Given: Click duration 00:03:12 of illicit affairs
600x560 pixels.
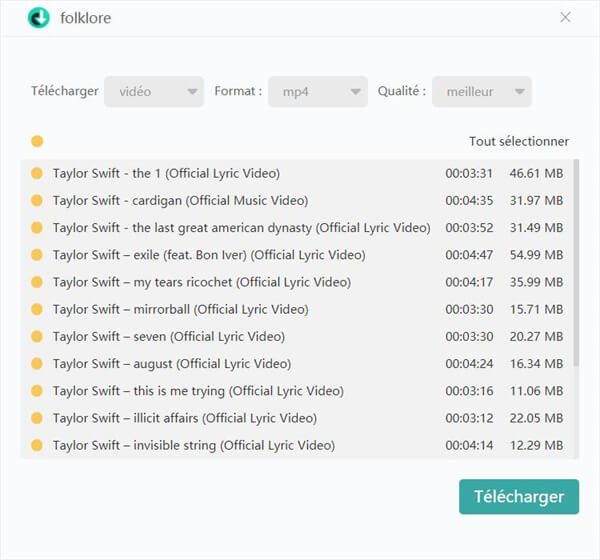Looking at the screenshot, I should pos(469,418).
